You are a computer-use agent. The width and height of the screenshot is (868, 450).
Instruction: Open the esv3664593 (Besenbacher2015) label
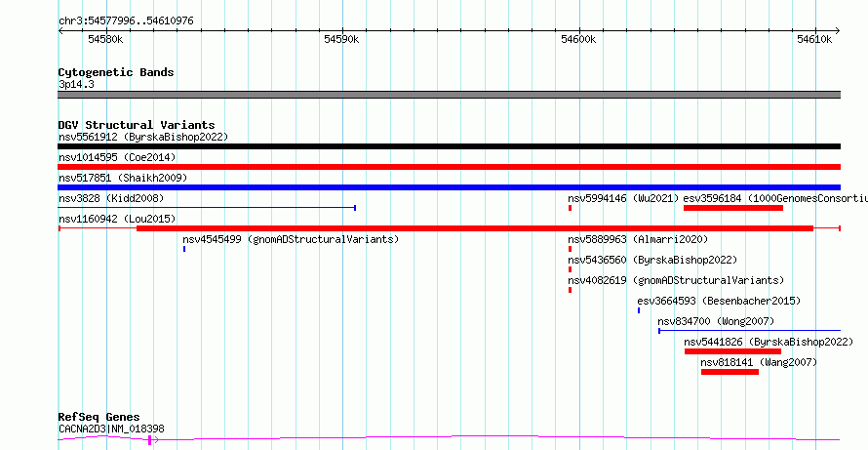click(x=719, y=301)
